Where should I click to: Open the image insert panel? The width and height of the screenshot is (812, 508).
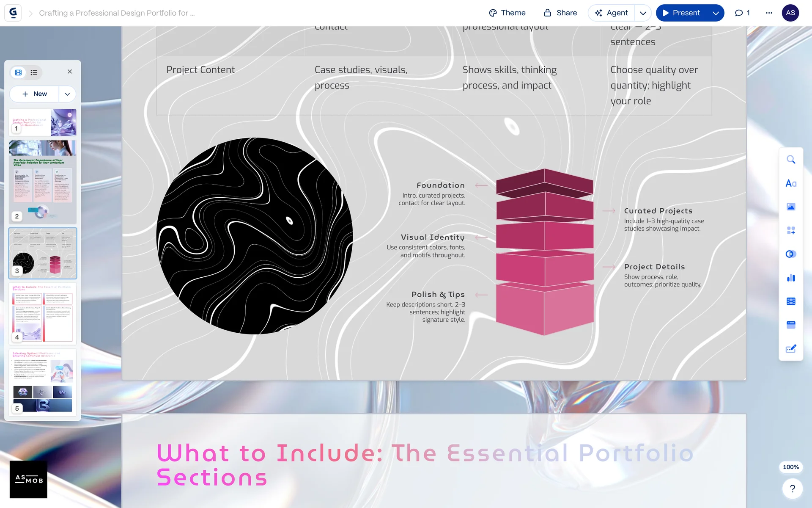790,207
